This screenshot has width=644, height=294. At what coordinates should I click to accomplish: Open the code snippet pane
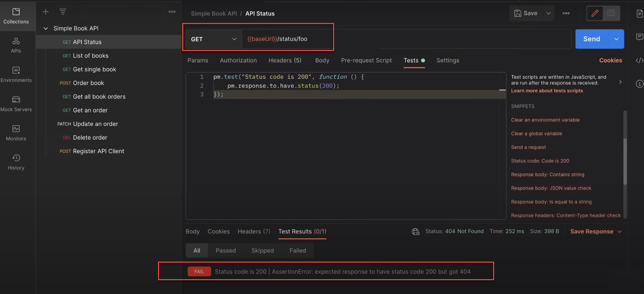(x=639, y=60)
